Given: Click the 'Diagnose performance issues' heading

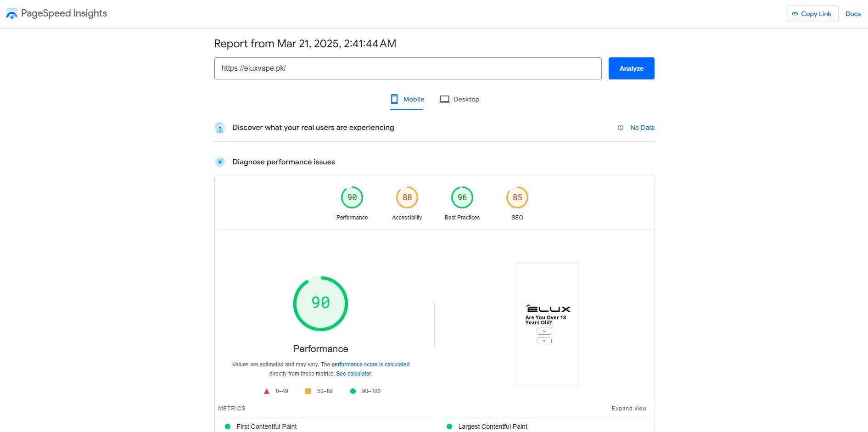Looking at the screenshot, I should point(284,162).
